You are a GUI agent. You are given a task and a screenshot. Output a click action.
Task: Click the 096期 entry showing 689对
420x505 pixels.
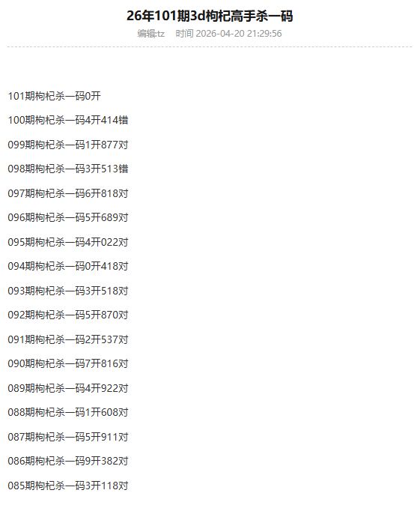click(x=68, y=217)
